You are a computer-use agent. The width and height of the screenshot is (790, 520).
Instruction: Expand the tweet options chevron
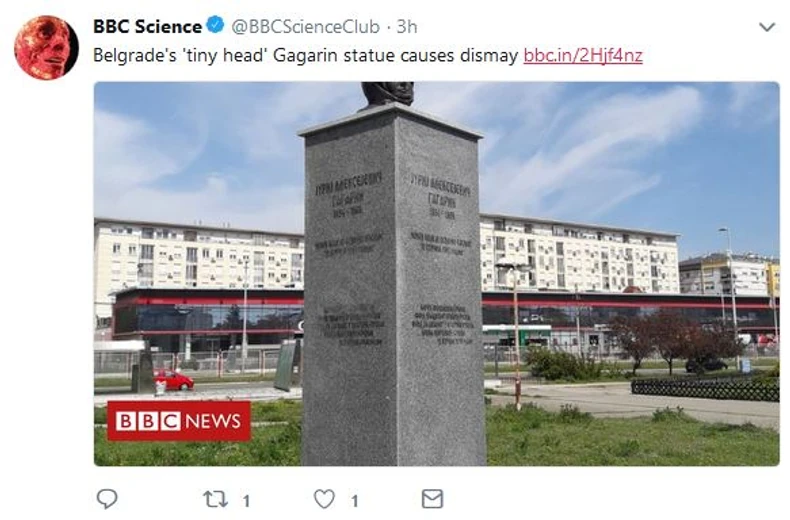[x=767, y=27]
